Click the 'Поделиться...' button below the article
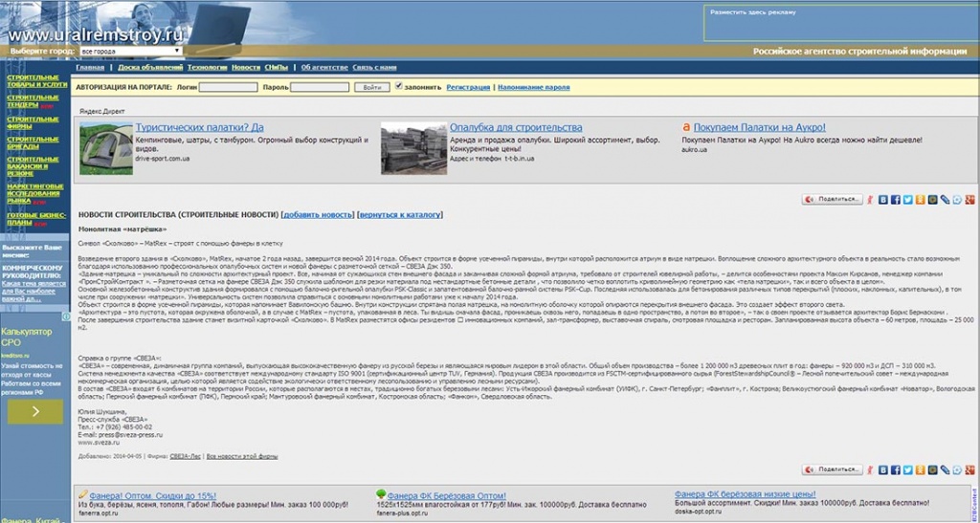Viewport: 980px width, 523px height. click(x=833, y=470)
